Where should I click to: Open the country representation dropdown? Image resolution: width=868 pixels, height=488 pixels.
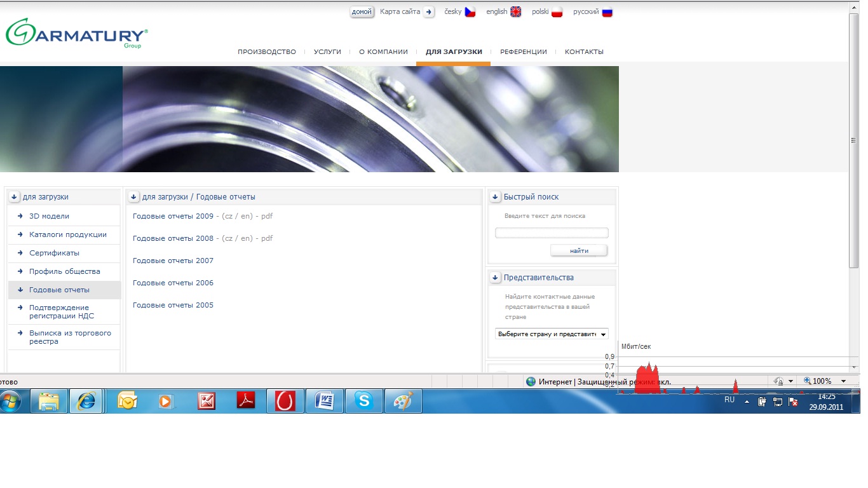coord(552,334)
